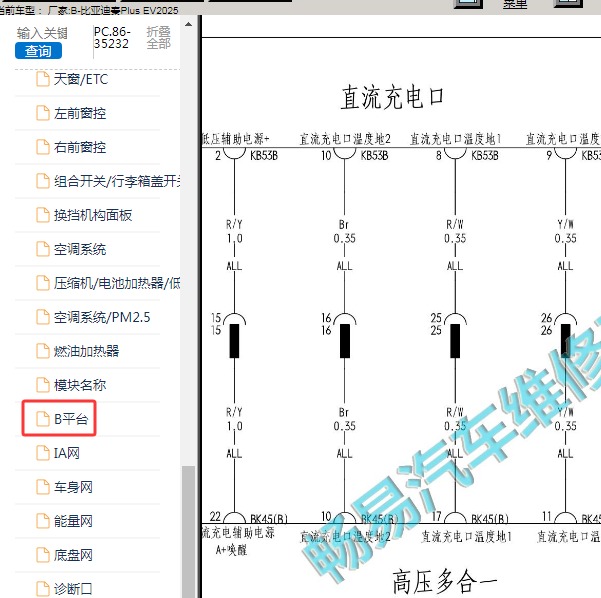The height and width of the screenshot is (598, 601).
Task: Click the document icon beside 模块名称
Action: 43,385
